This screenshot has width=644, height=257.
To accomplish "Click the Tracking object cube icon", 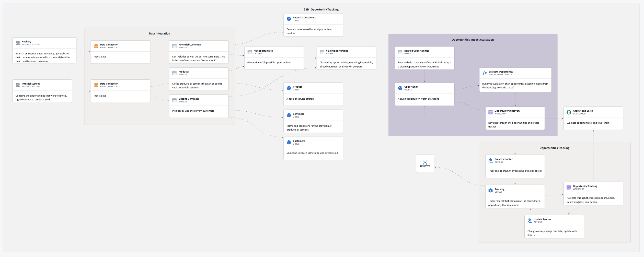I will click(x=490, y=191).
